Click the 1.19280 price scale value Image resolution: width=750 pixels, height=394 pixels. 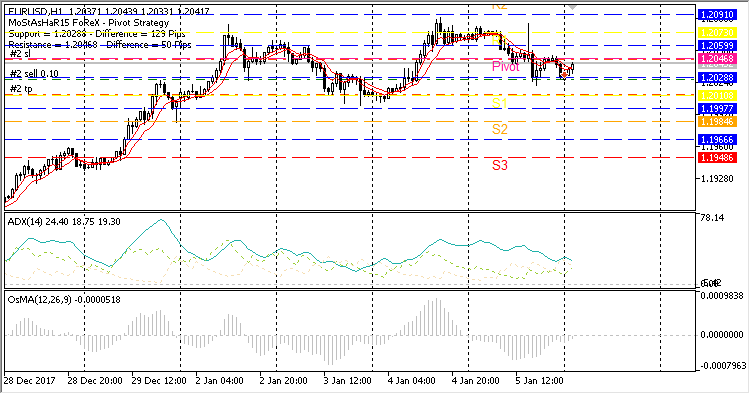[x=717, y=179]
